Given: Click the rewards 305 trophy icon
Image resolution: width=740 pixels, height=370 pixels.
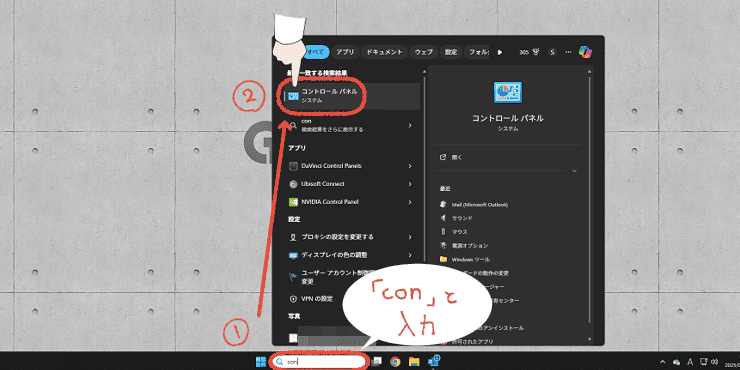Looking at the screenshot, I should (x=536, y=52).
